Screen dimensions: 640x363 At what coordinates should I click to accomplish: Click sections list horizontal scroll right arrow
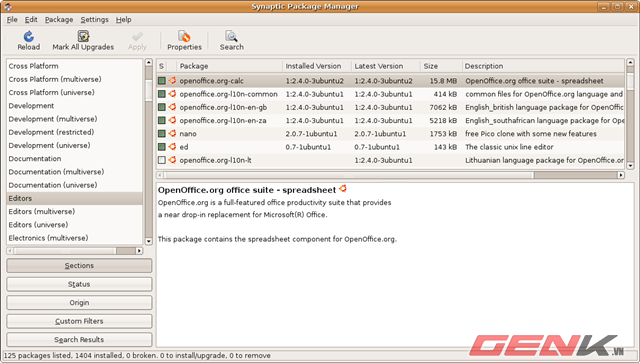[139, 251]
